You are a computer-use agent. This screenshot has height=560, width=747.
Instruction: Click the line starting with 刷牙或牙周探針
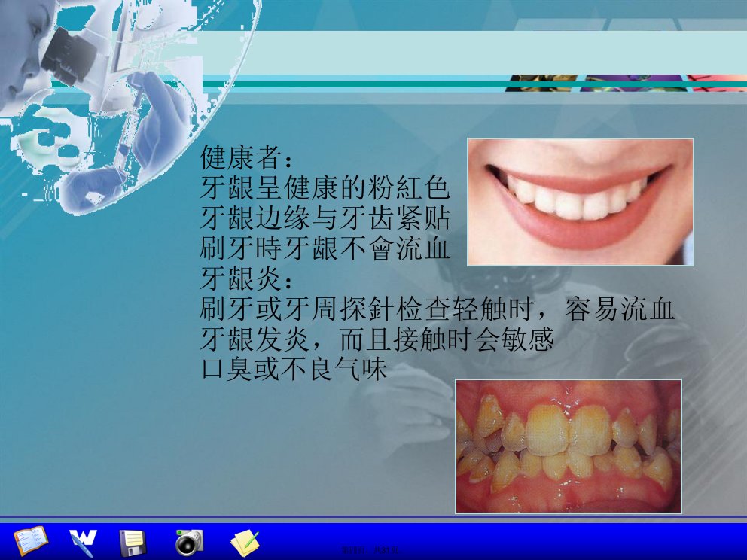point(437,309)
